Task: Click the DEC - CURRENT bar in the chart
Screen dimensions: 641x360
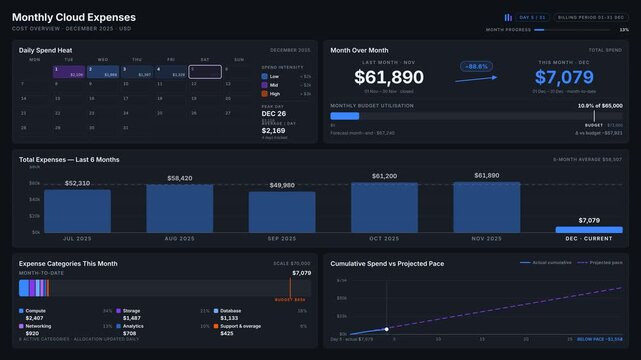Action: click(589, 230)
